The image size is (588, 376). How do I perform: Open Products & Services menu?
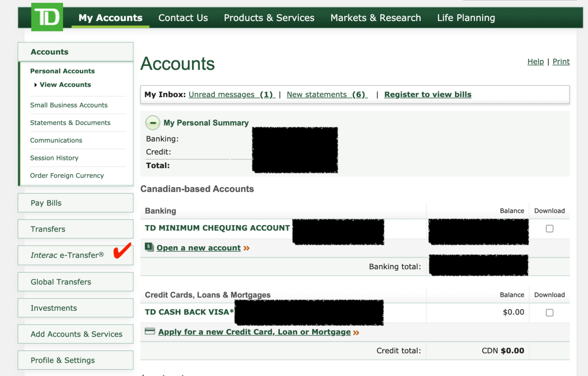pyautogui.click(x=269, y=18)
